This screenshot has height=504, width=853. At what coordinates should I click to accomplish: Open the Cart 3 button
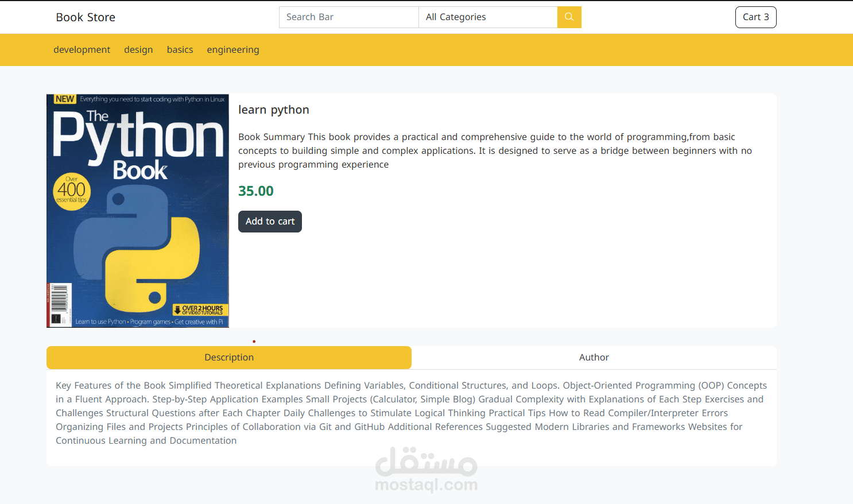pos(755,17)
